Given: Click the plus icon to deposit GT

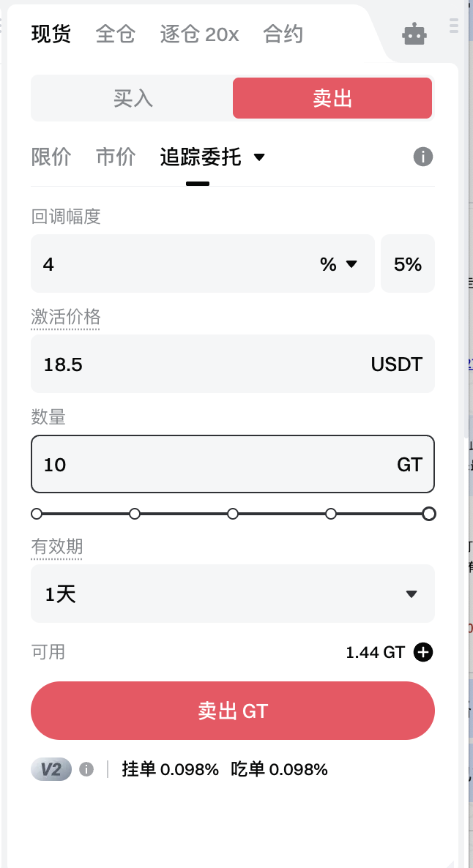Looking at the screenshot, I should click(423, 652).
